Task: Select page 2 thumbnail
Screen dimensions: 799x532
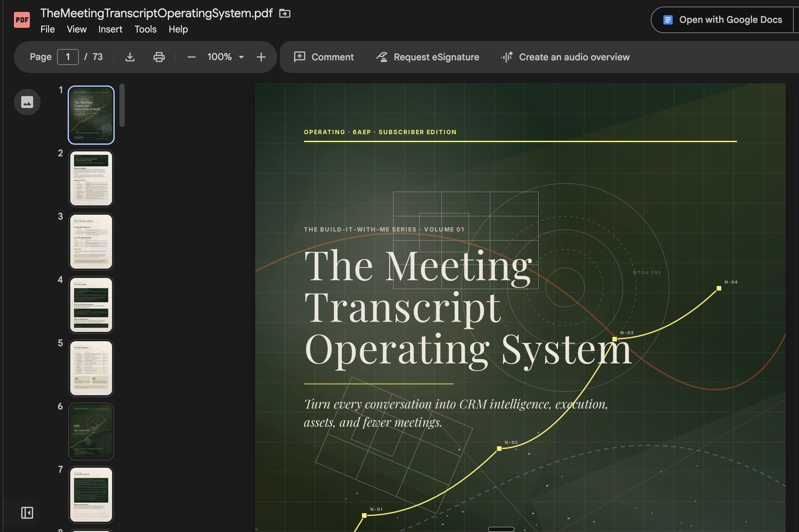Action: click(x=91, y=179)
